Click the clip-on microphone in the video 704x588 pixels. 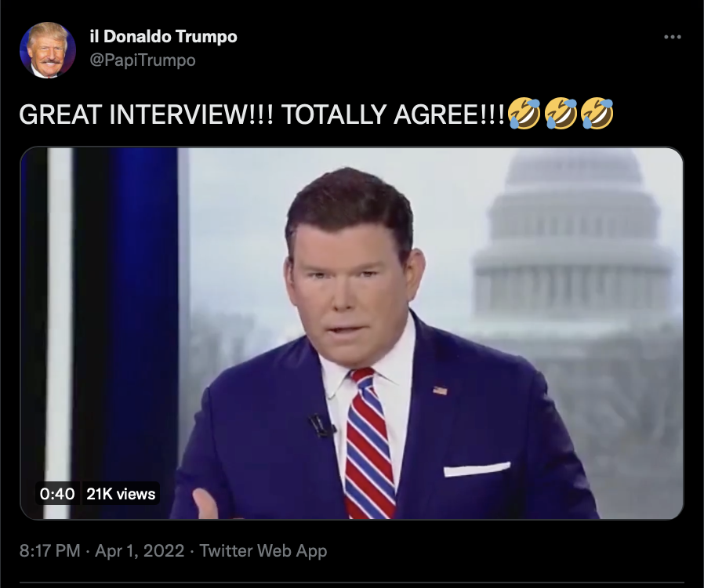click(x=321, y=426)
